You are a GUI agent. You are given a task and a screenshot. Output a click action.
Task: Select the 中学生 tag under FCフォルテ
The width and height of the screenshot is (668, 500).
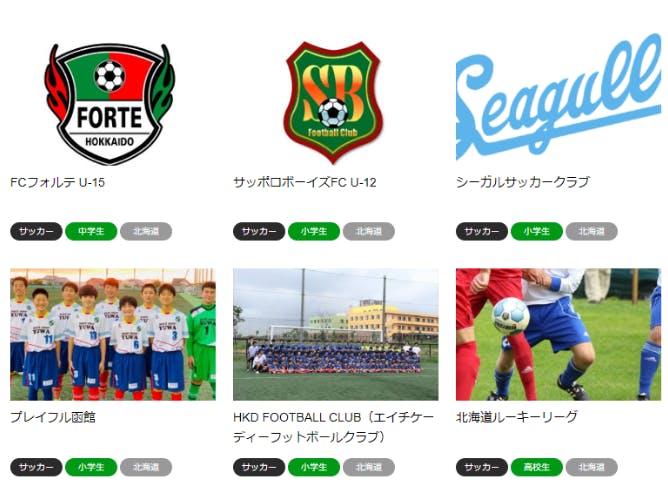click(91, 231)
